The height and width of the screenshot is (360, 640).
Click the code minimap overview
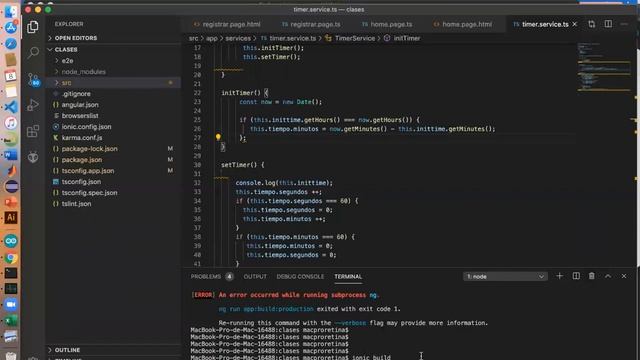tap(604, 66)
